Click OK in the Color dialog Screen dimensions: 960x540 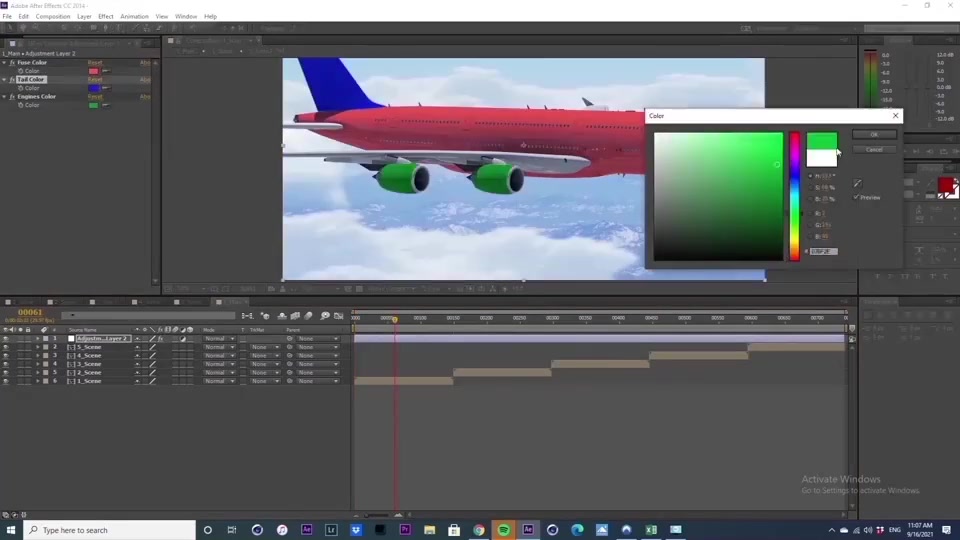pyautogui.click(x=874, y=135)
